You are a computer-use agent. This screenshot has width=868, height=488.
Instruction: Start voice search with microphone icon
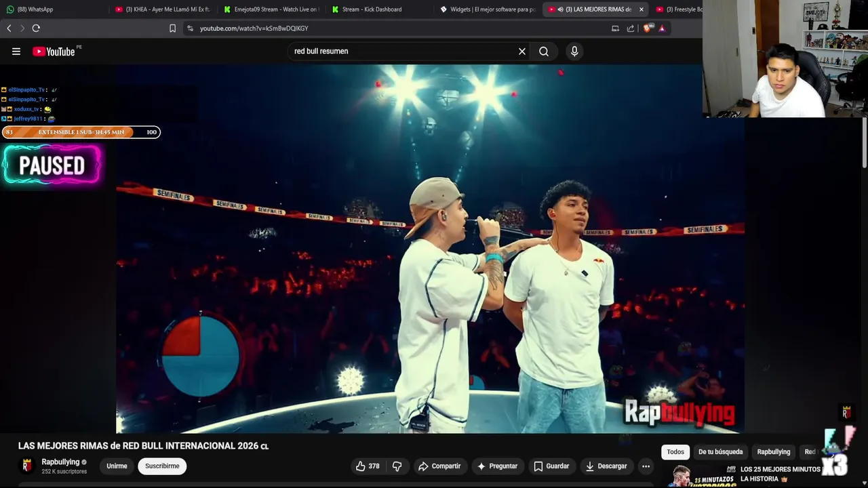(574, 52)
